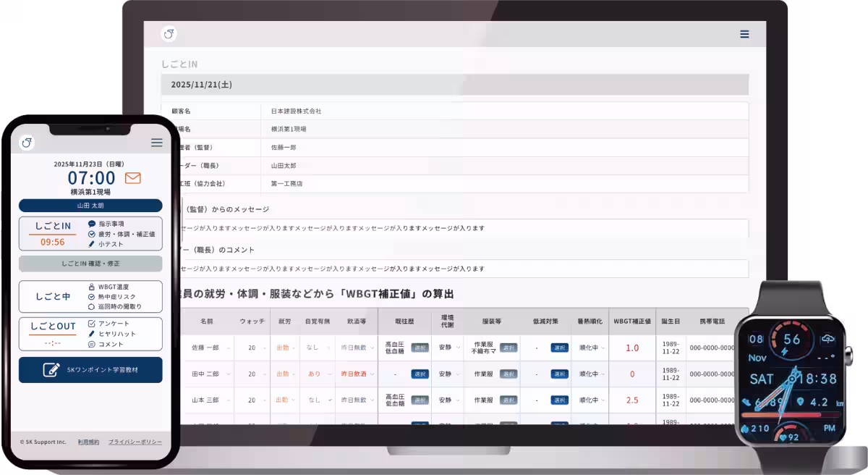
Task: Click the app logo top-left of the desktop screen
Action: point(169,33)
